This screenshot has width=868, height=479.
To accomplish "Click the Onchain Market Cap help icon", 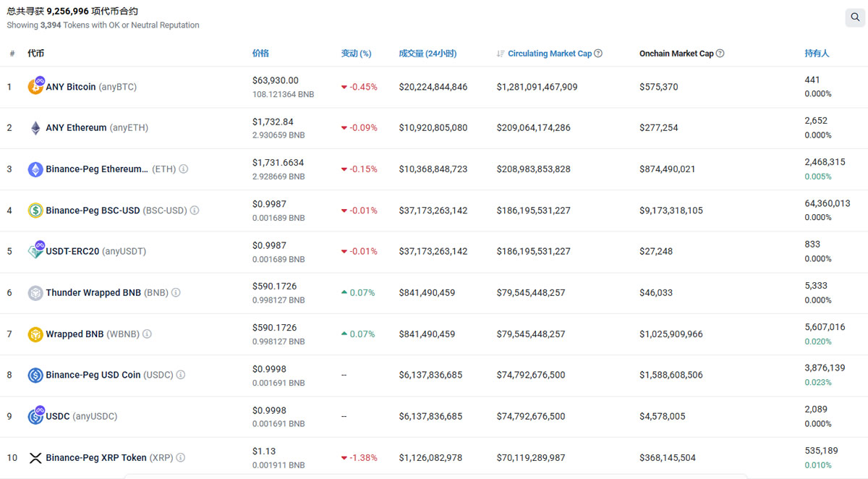I will click(720, 54).
